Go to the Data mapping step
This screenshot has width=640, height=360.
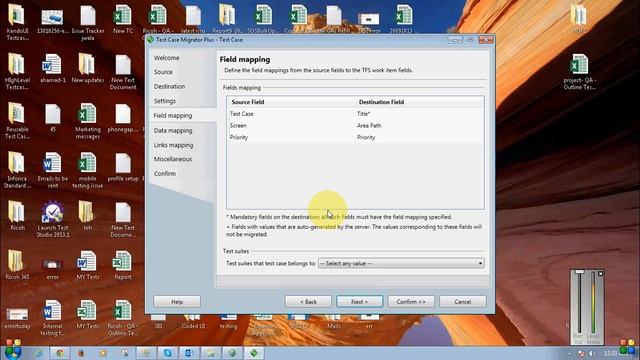173,131
